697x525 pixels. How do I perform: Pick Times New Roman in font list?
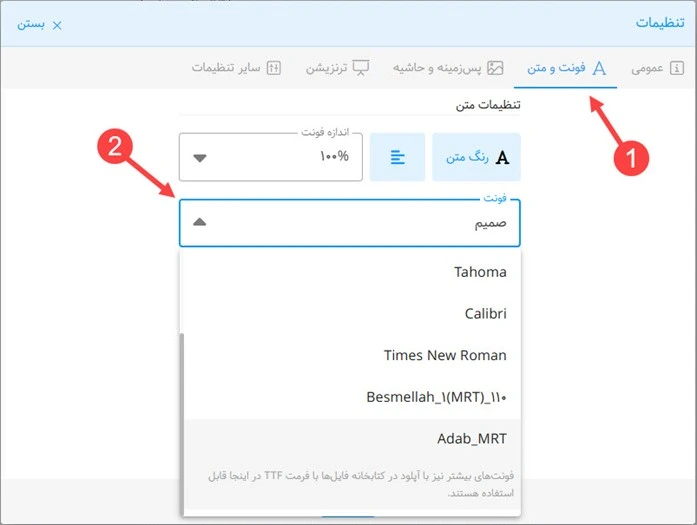tap(445, 355)
